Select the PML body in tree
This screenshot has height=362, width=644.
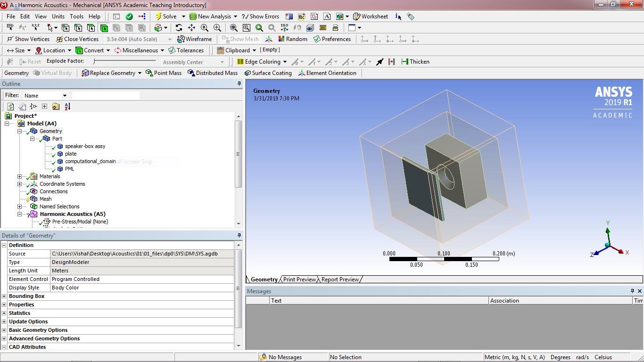pyautogui.click(x=69, y=169)
